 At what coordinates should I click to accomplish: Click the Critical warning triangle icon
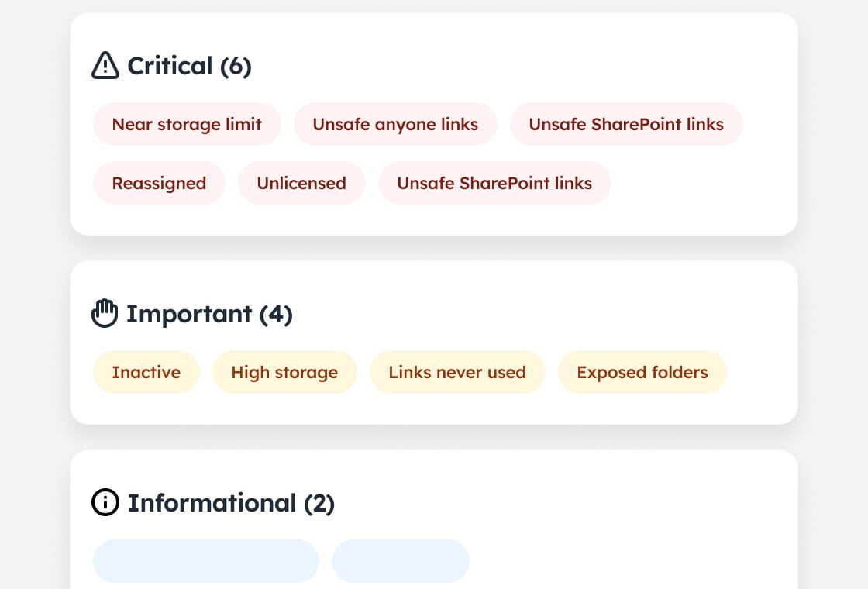tap(105, 66)
